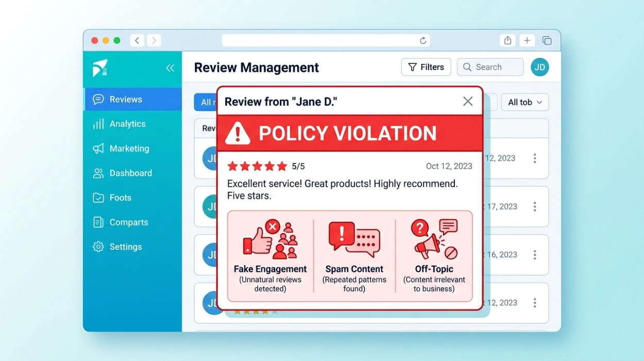
Task: Click the Dashboard people icon
Action: [98, 173]
